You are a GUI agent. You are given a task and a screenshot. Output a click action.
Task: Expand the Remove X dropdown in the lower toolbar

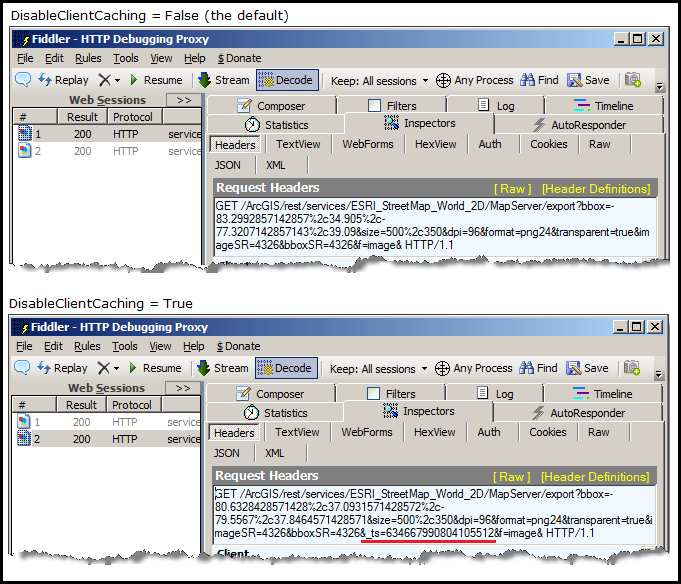116,368
